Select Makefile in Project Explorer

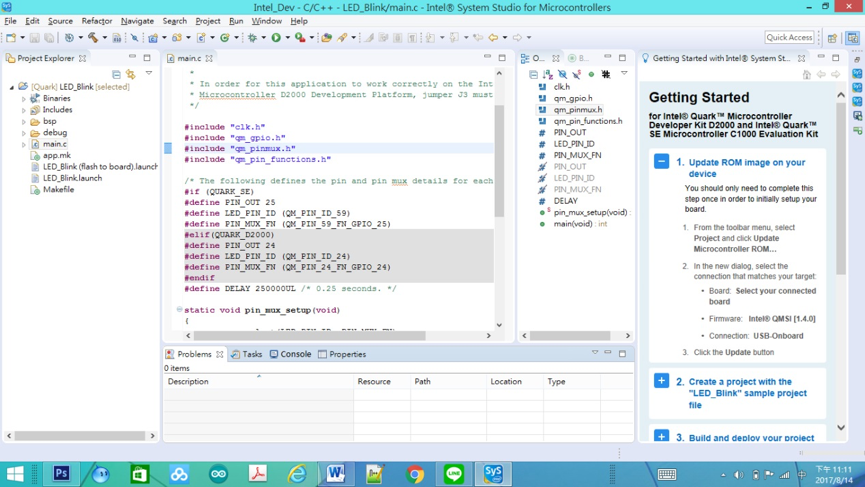tap(58, 190)
